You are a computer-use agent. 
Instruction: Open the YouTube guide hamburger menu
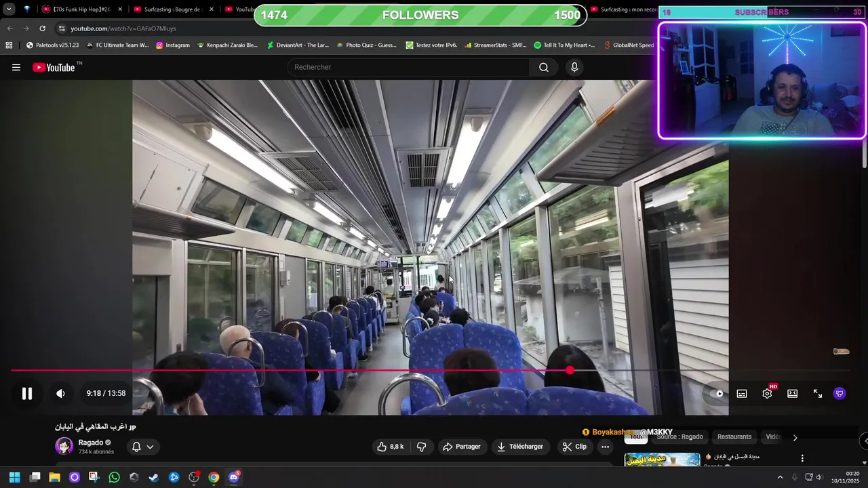tap(16, 67)
